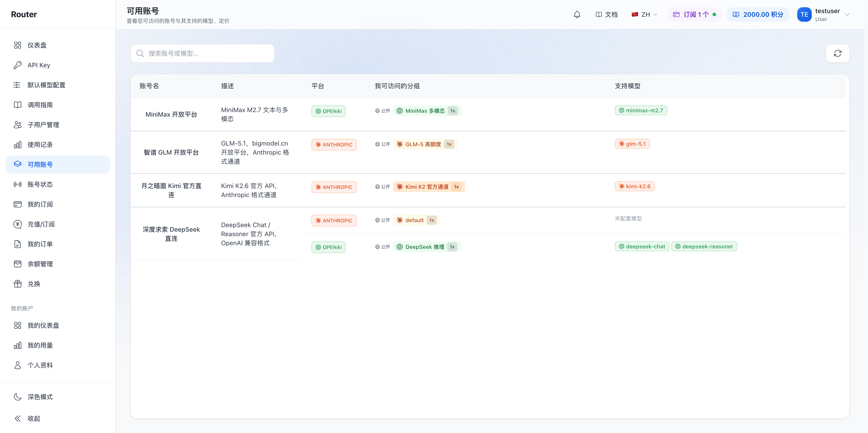Click the 账号状态 signal icon
The width and height of the screenshot is (868, 433).
(x=18, y=184)
